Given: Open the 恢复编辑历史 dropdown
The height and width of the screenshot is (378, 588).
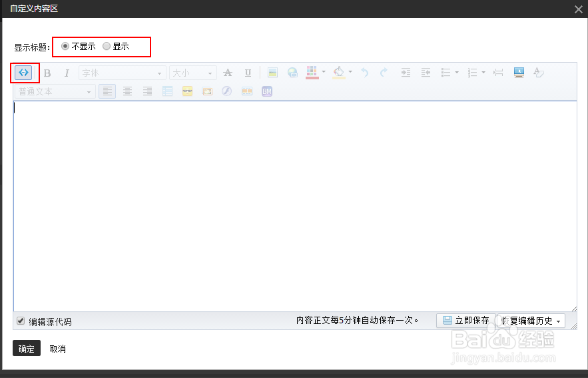Looking at the screenshot, I should tap(531, 321).
